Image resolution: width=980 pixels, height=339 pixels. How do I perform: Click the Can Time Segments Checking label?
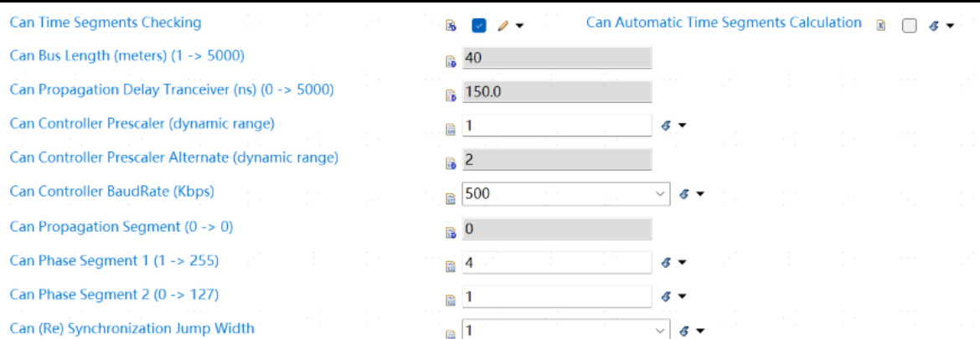[x=106, y=23]
